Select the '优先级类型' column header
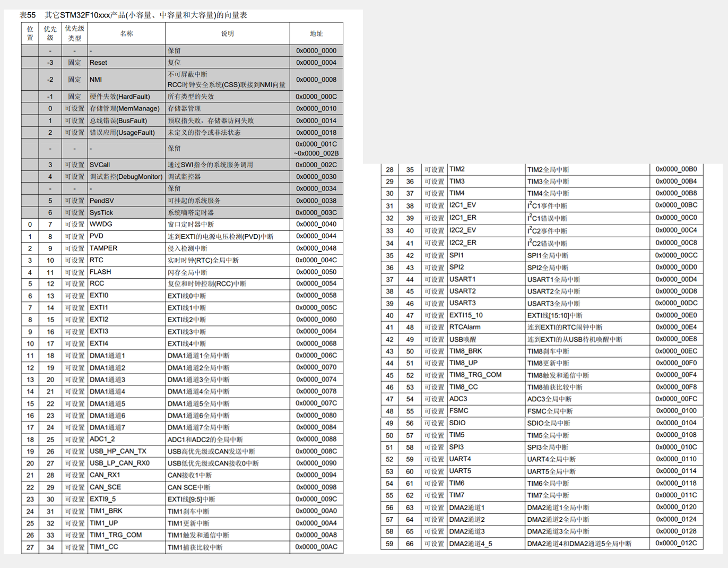The width and height of the screenshot is (728, 568). [x=74, y=33]
